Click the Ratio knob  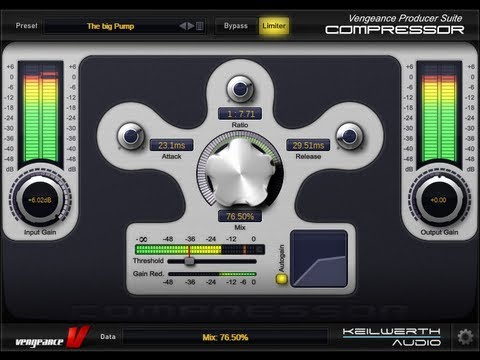point(240,89)
